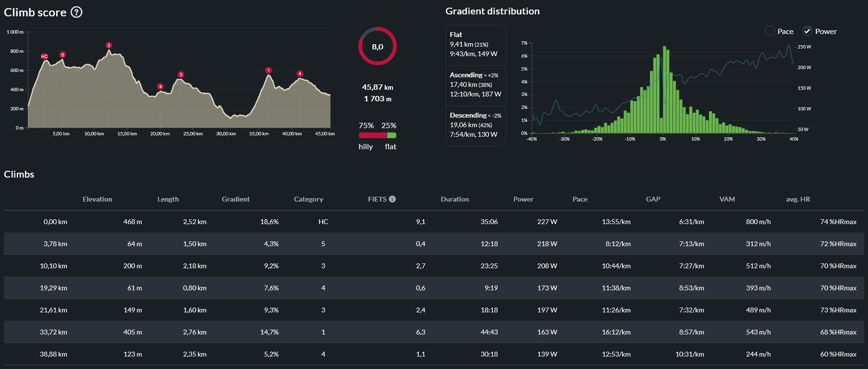This screenshot has height=369, width=868.
Task: Click the 468 m elevation value
Action: tap(133, 222)
